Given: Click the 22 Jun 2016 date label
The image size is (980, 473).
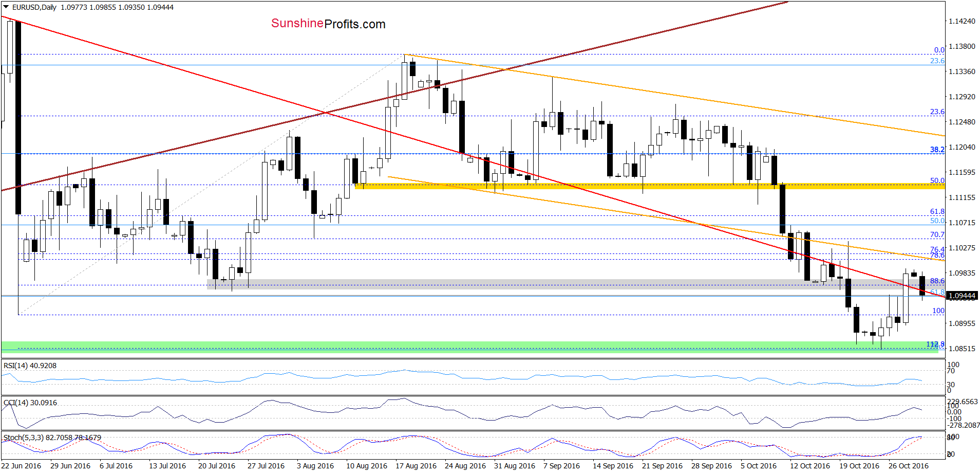Looking at the screenshot, I should 21,466.
